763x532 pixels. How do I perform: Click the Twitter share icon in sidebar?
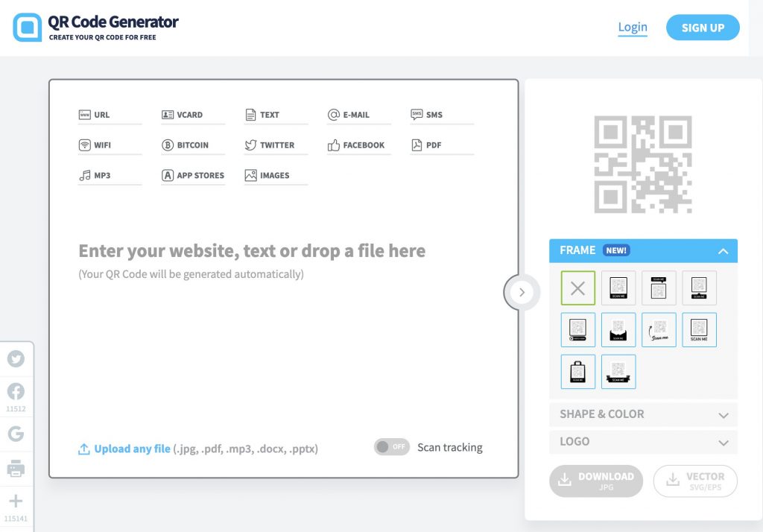point(16,358)
